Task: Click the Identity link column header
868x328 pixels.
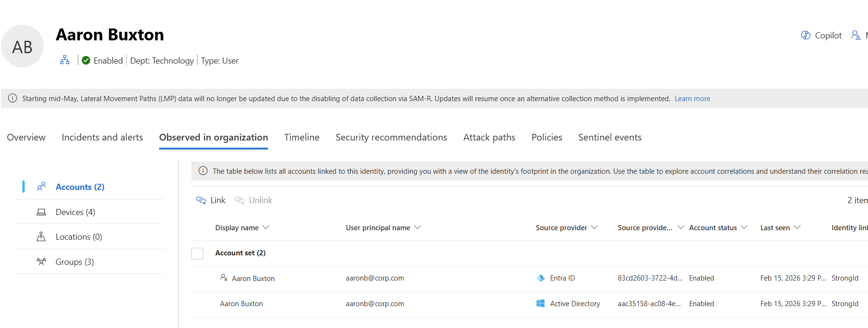Action: 849,228
